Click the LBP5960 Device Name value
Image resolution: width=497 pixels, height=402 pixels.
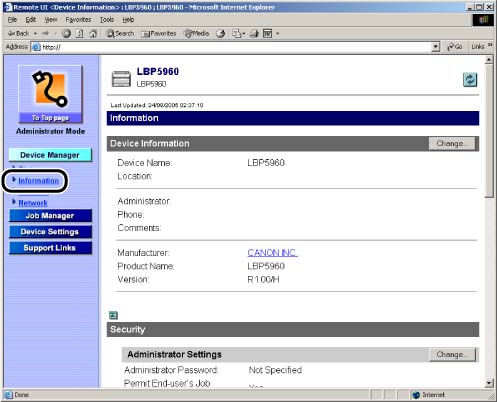coord(266,163)
